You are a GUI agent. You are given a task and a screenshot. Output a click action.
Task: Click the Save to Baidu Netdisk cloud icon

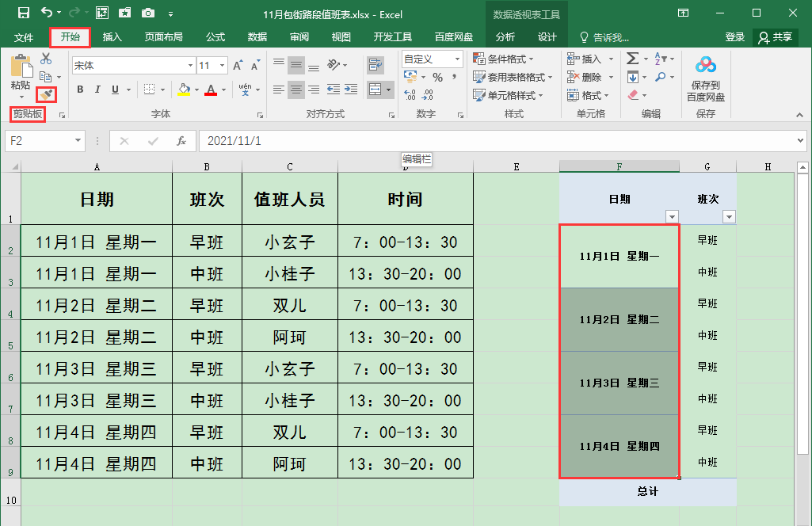[x=705, y=65]
